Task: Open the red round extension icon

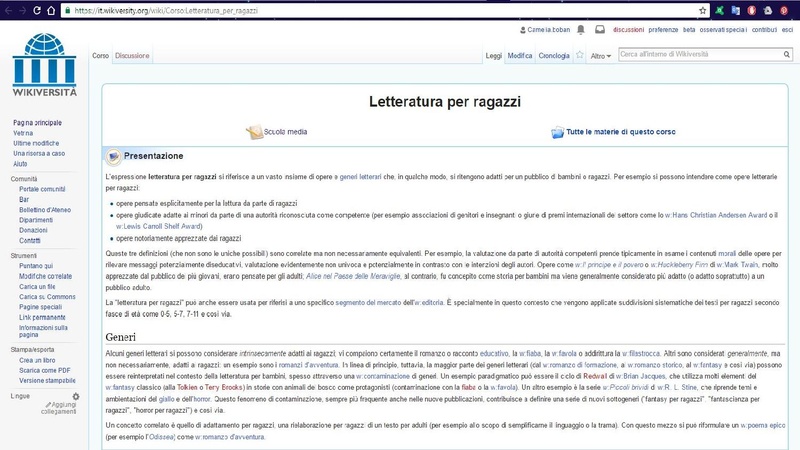Action: tap(752, 10)
